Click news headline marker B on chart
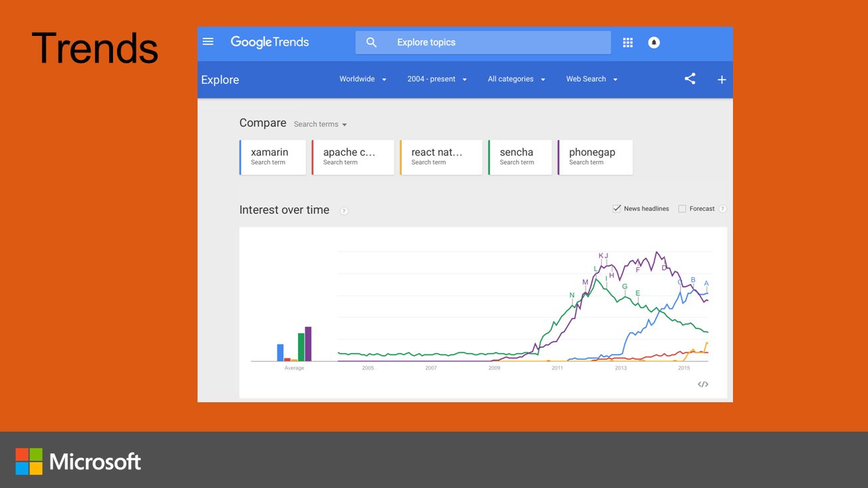This screenshot has height=488, width=868. pyautogui.click(x=693, y=280)
